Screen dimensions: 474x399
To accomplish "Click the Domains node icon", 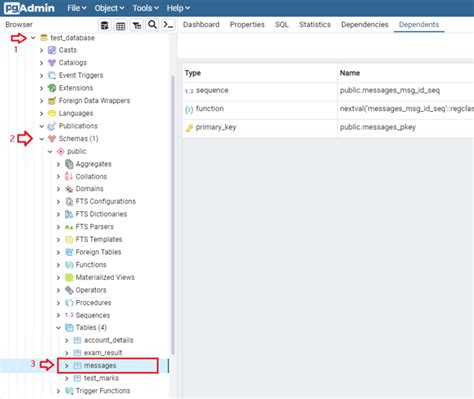I will point(69,189).
